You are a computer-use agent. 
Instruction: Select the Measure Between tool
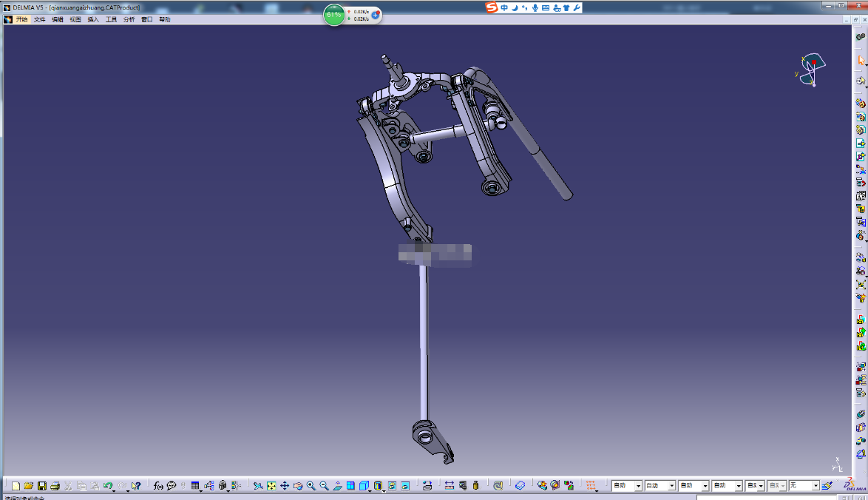[x=449, y=486]
